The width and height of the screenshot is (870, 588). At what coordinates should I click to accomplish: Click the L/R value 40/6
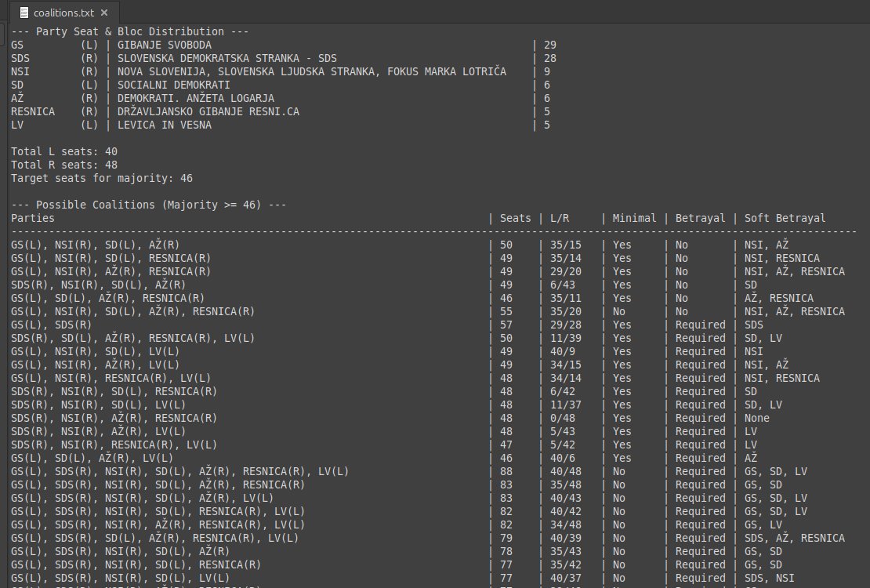point(563,458)
